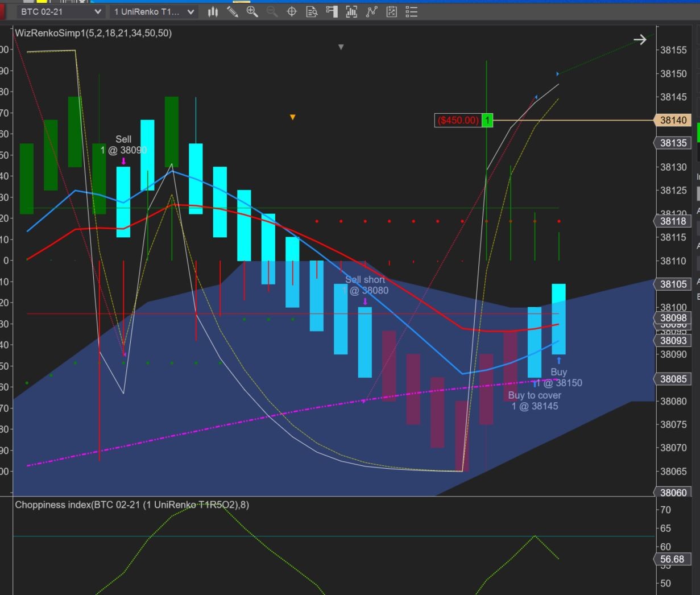Click the 38140 price marker on axis
This screenshot has height=595, width=700.
click(674, 120)
